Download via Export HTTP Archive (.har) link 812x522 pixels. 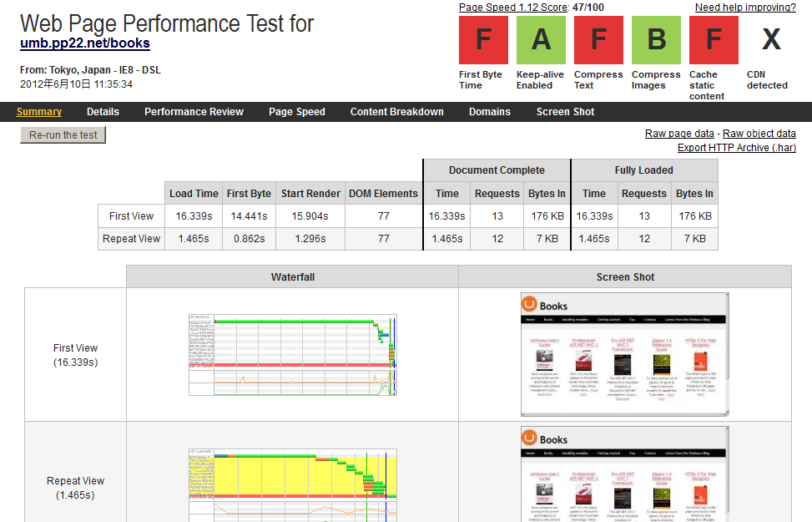coord(736,147)
